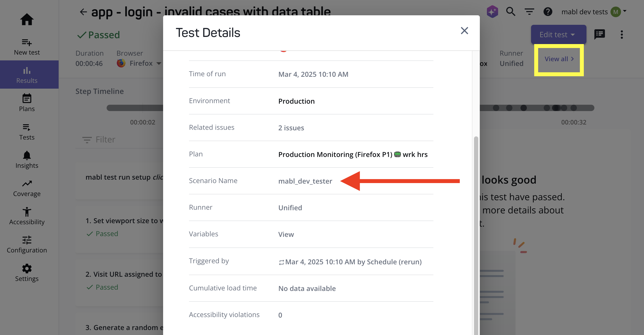Click the No data available load time
Viewport: 644px width, 335px height.
click(x=307, y=288)
